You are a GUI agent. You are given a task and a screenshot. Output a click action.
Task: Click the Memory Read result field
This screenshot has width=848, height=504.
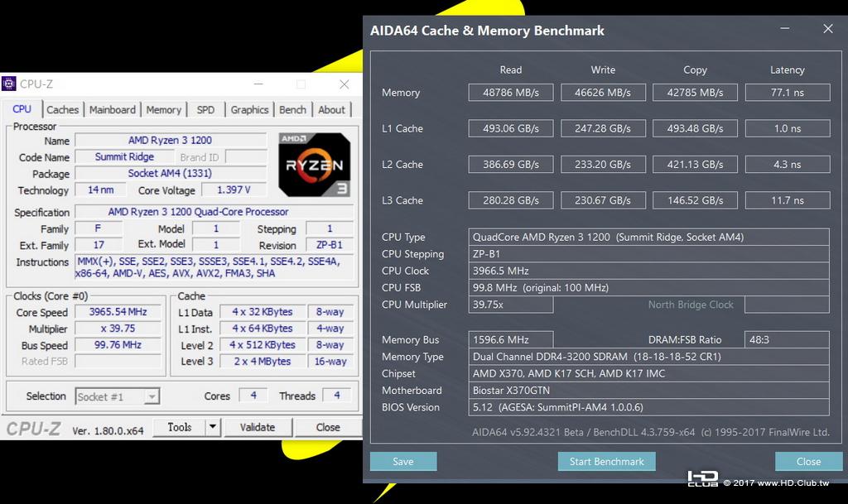coord(511,93)
